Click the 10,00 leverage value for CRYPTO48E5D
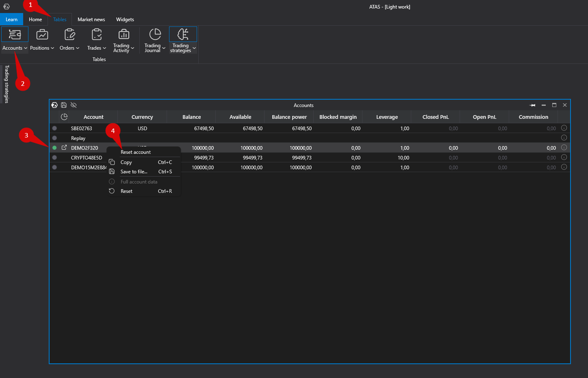Screen dimensions: 588x378 (x=404, y=158)
